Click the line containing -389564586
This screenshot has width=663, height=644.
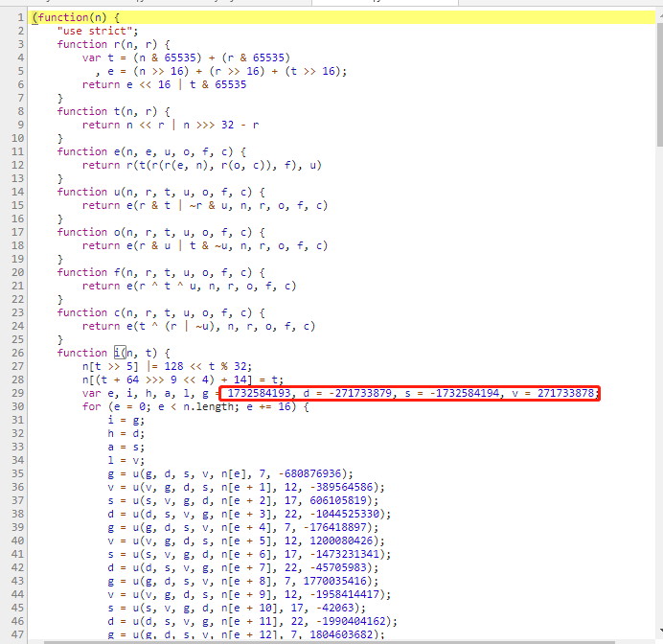point(245,487)
